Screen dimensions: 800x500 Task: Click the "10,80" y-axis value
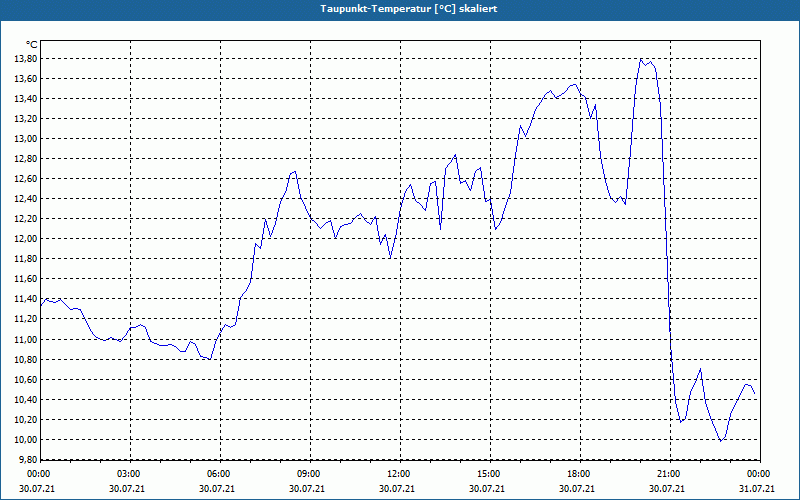click(x=26, y=360)
